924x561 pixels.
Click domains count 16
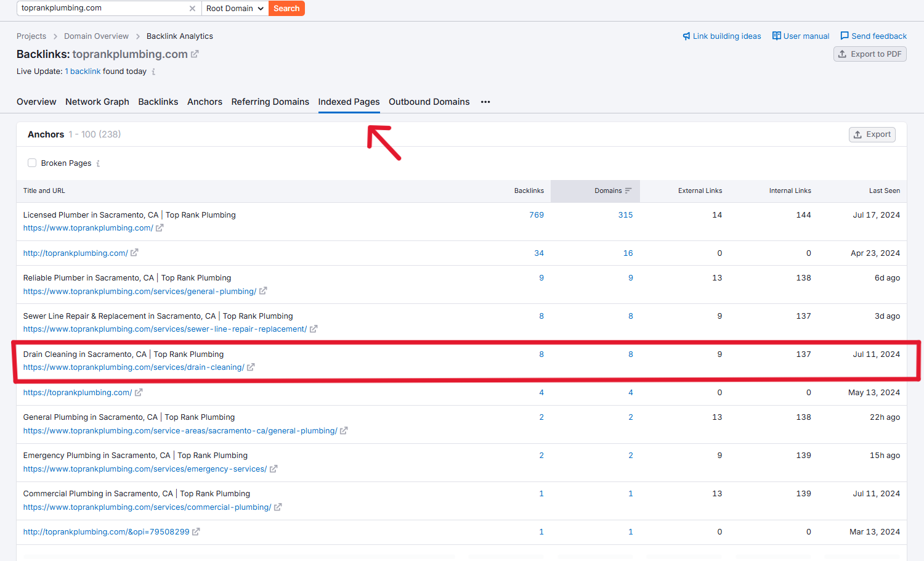tap(628, 253)
